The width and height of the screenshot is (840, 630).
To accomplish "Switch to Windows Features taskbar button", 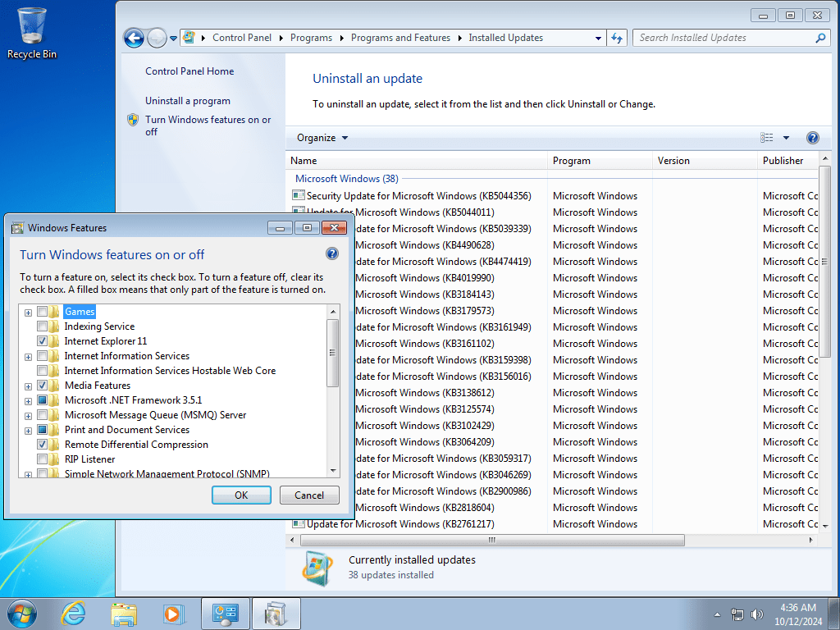I will coord(276,614).
